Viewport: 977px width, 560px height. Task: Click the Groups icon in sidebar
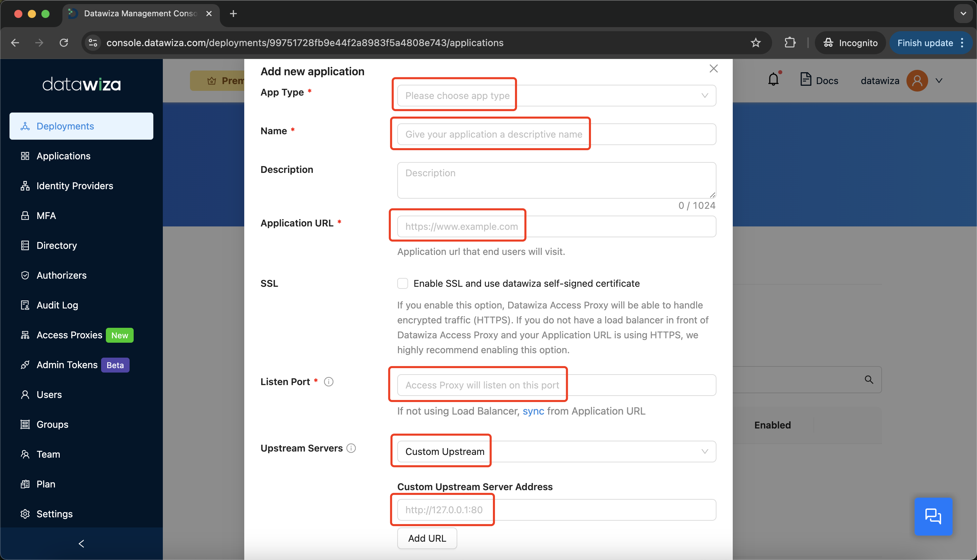pos(25,424)
